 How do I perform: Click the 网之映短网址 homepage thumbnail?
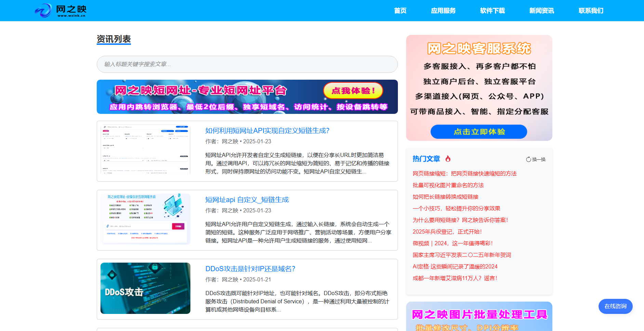coord(145,219)
